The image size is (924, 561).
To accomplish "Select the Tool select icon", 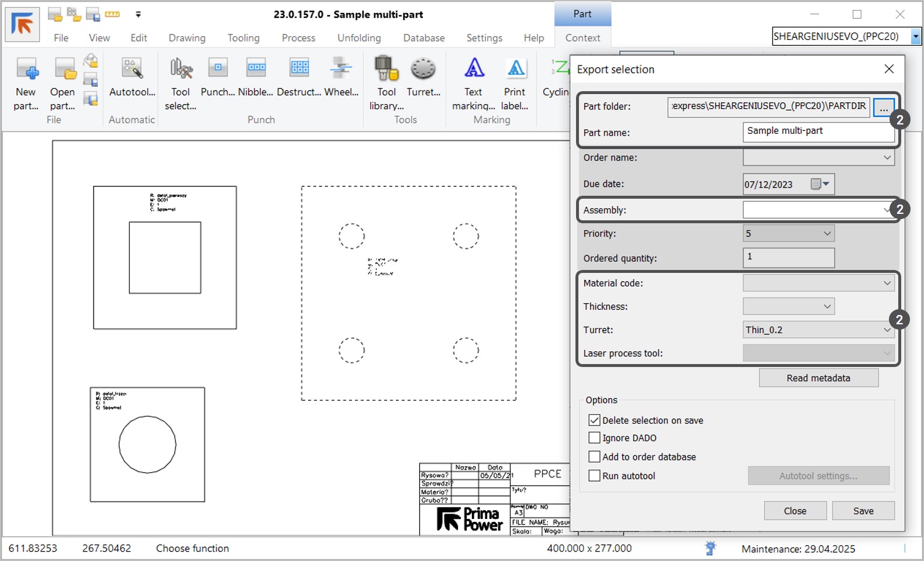I will pos(180,70).
